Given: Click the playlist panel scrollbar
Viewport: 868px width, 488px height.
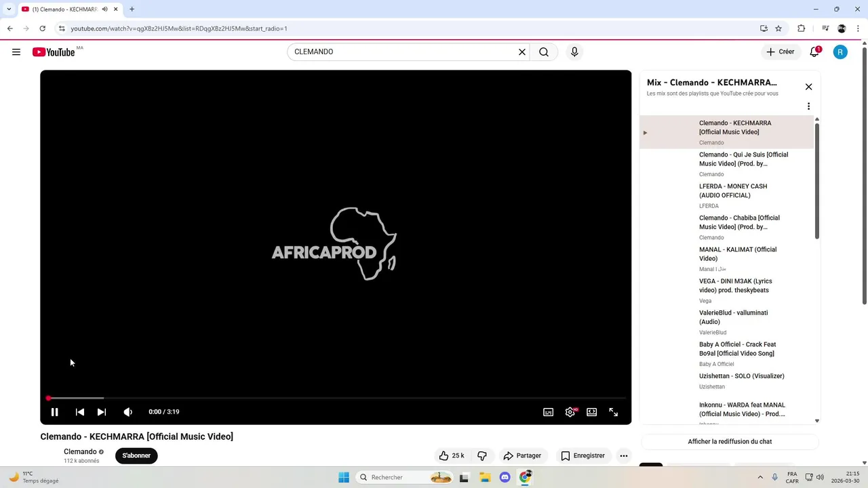Looking at the screenshot, I should [x=817, y=180].
